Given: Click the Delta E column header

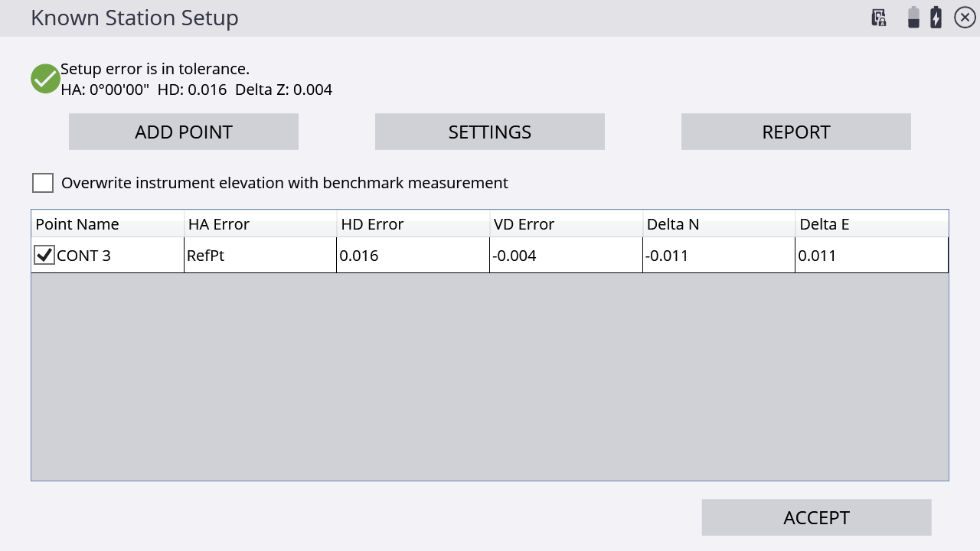Looking at the screenshot, I should [872, 224].
